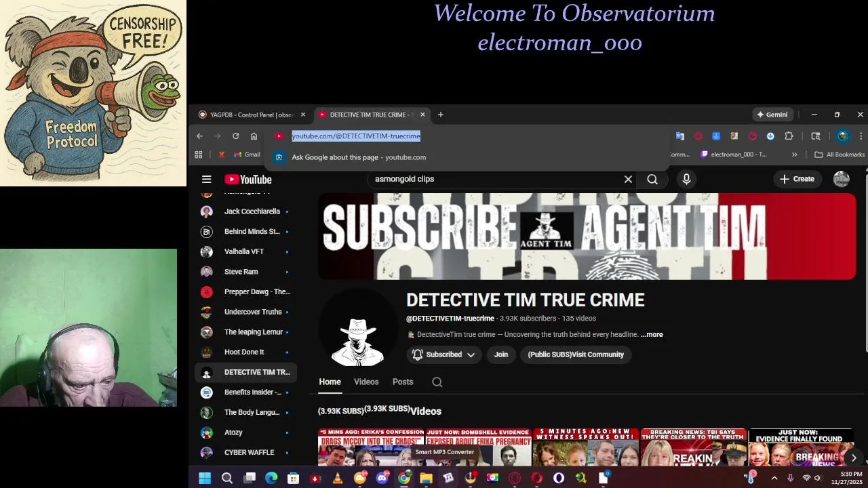Viewport: 868px width, 488px height.
Task: Open Prepper Dawg subscription
Action: tap(245, 292)
